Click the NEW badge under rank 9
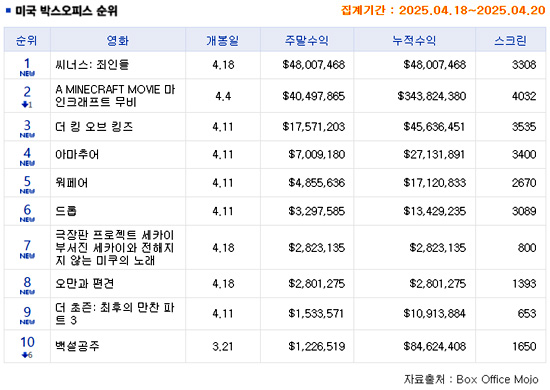 (27, 322)
